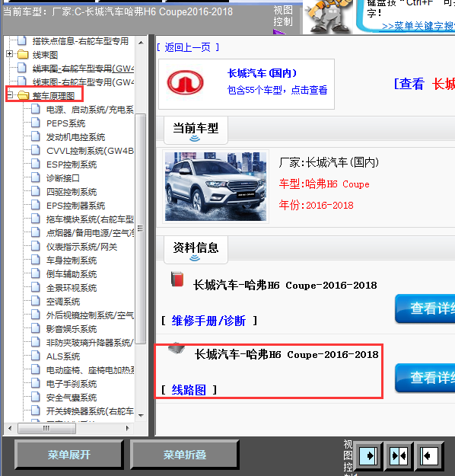Open 电动座椅、座椅电加热 entry
Viewport: 455px width, 476px height.
pyautogui.click(x=90, y=370)
